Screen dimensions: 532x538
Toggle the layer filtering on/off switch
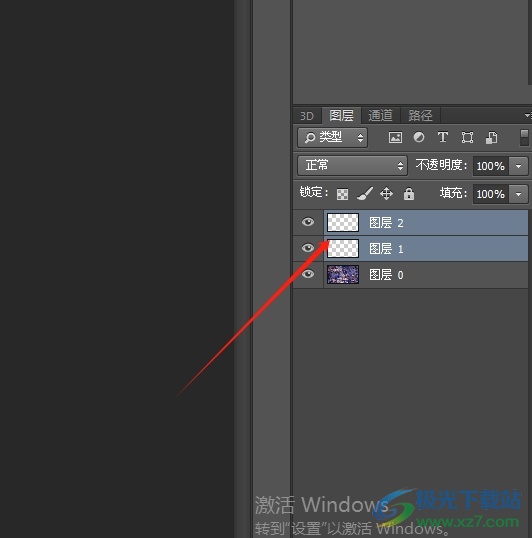click(524, 138)
